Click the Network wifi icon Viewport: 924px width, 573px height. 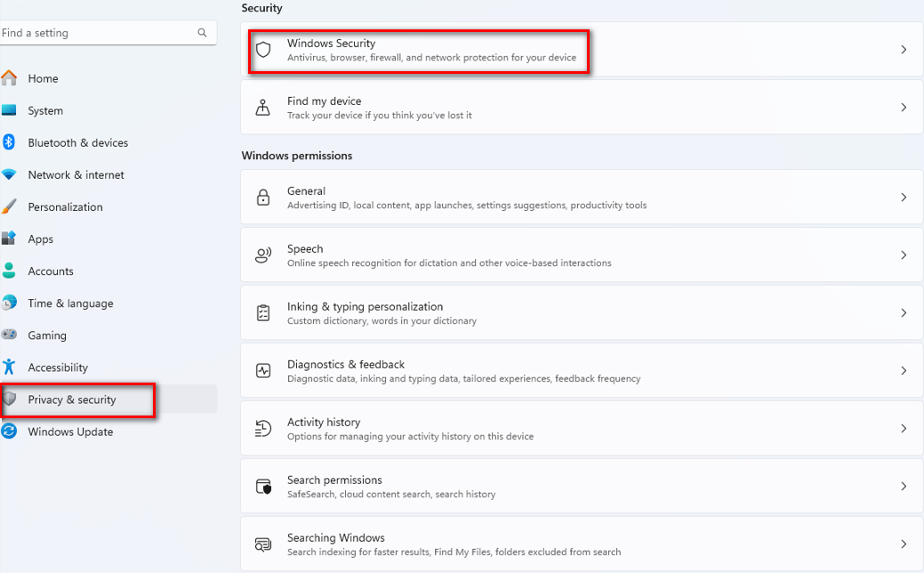[x=9, y=174]
